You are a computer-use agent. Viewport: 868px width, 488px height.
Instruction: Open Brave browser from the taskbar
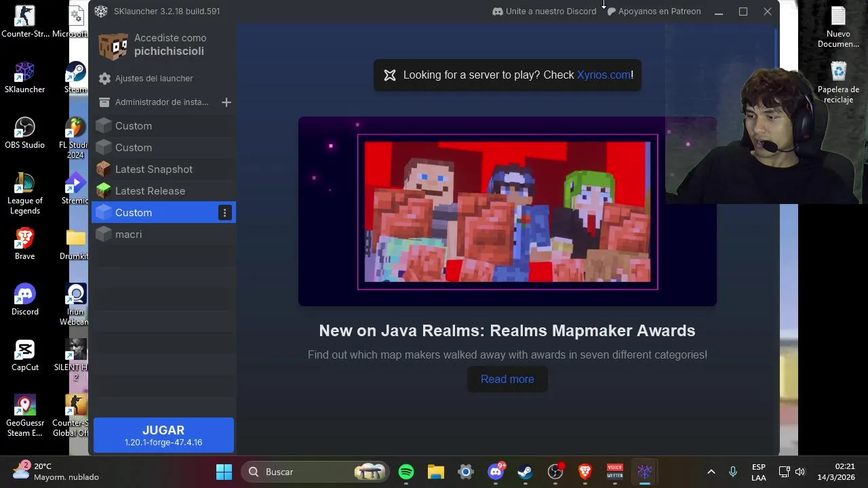585,472
